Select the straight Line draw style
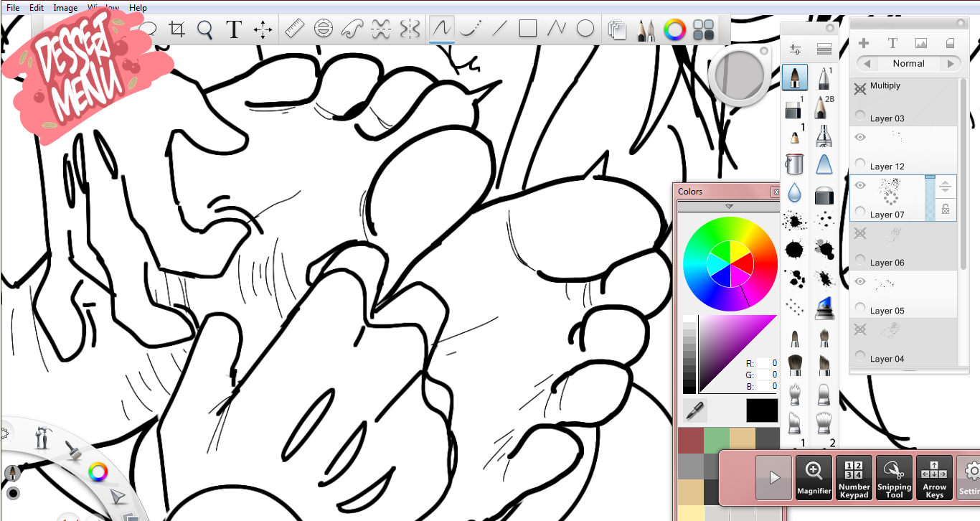The width and height of the screenshot is (980, 521). pos(499,29)
